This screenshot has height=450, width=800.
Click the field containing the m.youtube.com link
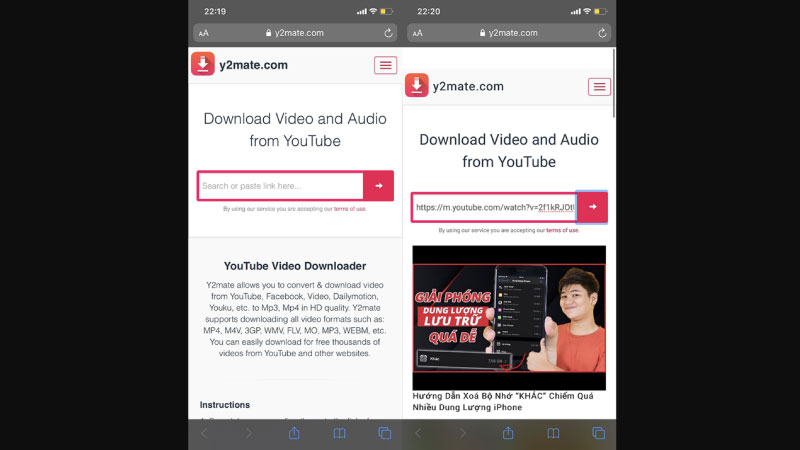[494, 207]
